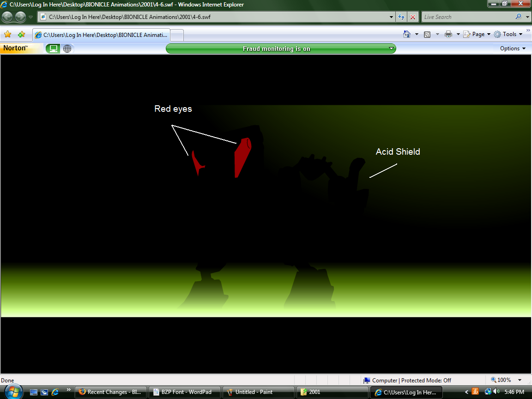Expand the Fraud monitoring is on bar
Screen dimensions: 532x399
[281, 48]
